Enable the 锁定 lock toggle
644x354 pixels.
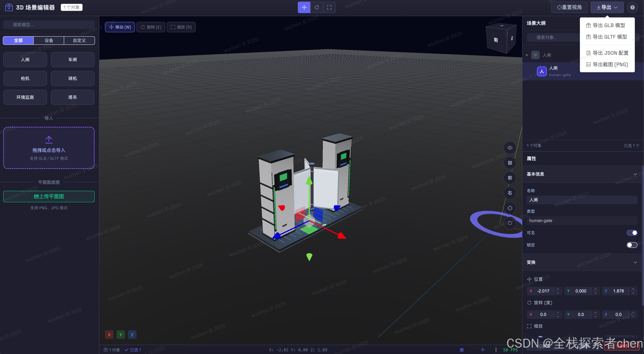pyautogui.click(x=632, y=245)
